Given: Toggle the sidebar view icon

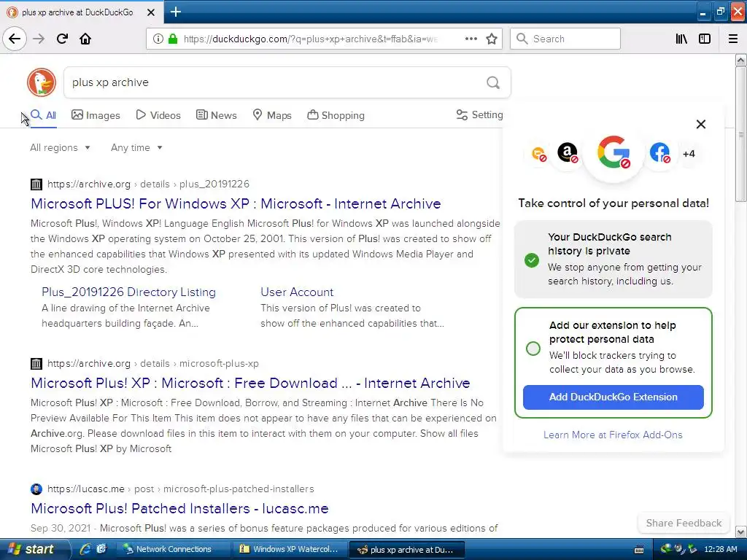Looking at the screenshot, I should 705,39.
